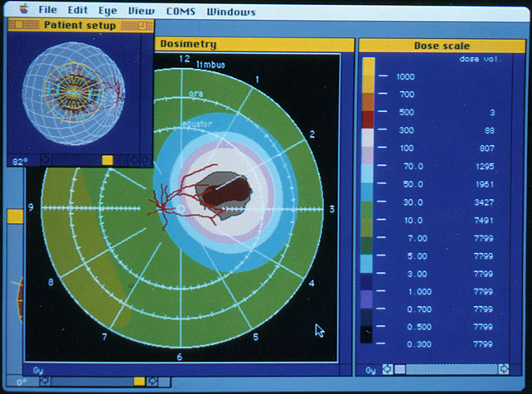Click the yellow Patient setup scroll thumb
Viewport: 532px width, 394px height.
coord(107,159)
